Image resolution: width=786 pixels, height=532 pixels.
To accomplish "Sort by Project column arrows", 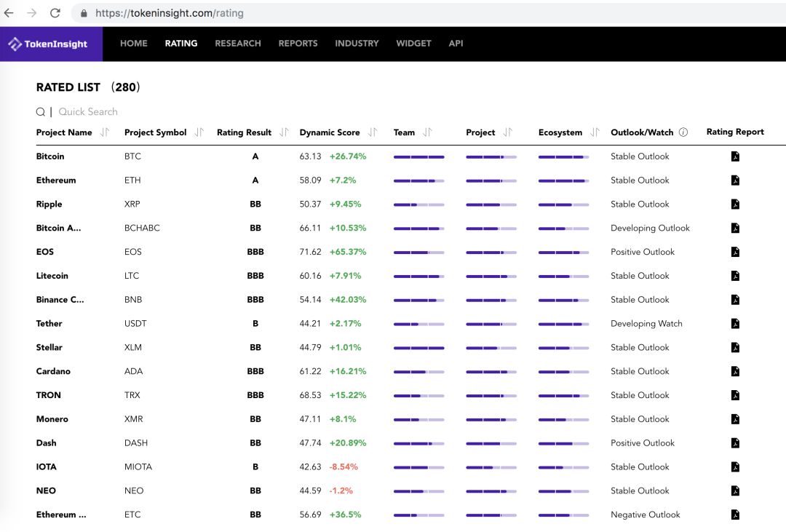I will pos(508,132).
